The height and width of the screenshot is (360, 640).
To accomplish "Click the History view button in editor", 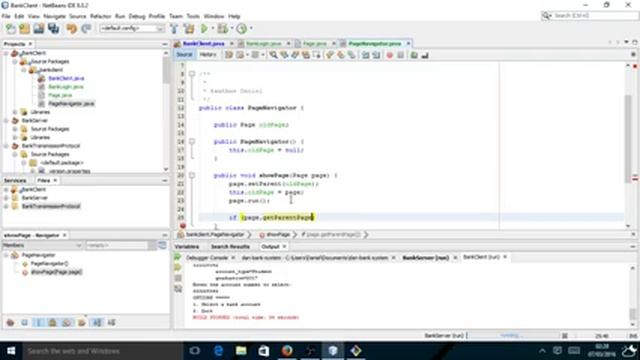I will 208,55.
